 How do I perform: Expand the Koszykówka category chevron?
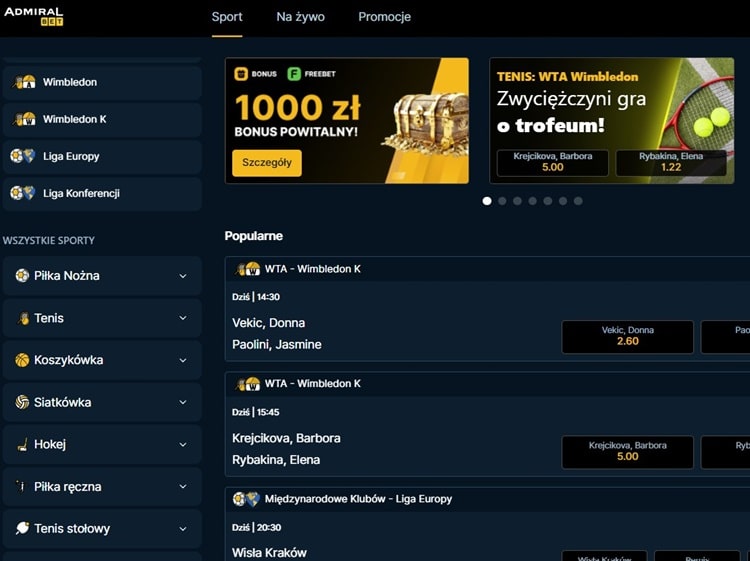pyautogui.click(x=183, y=360)
